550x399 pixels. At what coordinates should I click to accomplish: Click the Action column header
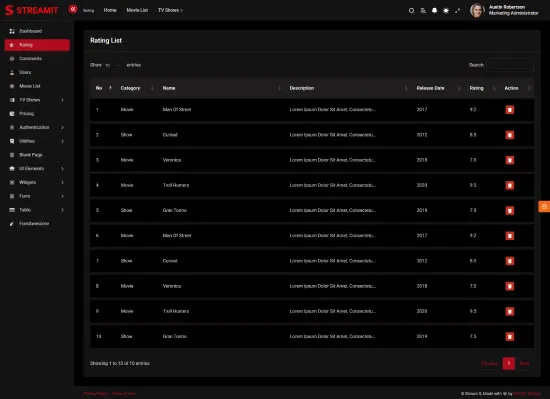pos(517,88)
